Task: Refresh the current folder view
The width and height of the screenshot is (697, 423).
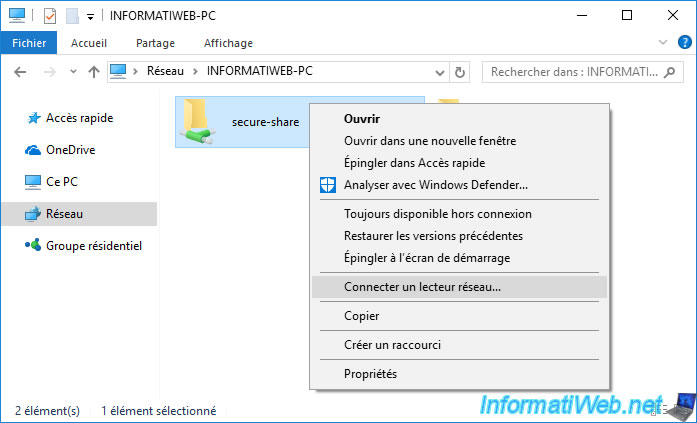Action: 459,72
